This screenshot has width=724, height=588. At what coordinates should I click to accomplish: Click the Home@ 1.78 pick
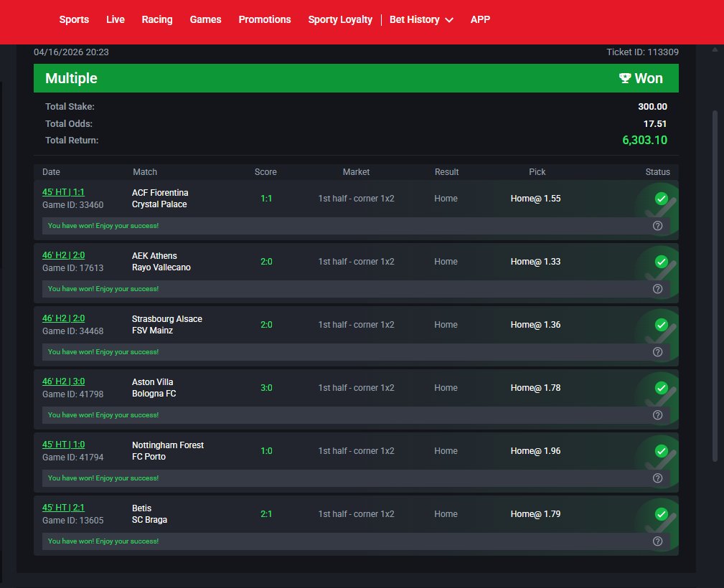pyautogui.click(x=535, y=388)
